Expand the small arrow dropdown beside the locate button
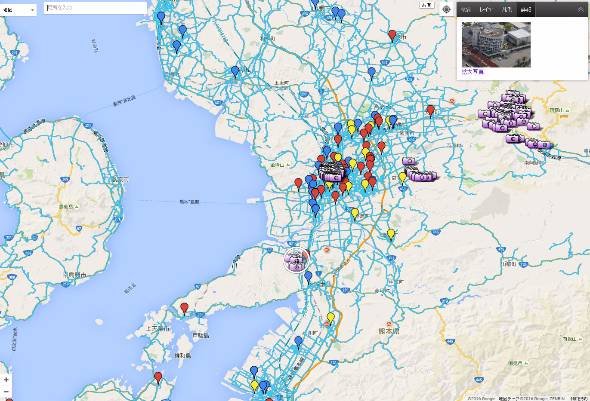The width and height of the screenshot is (590, 401). click(427, 5)
